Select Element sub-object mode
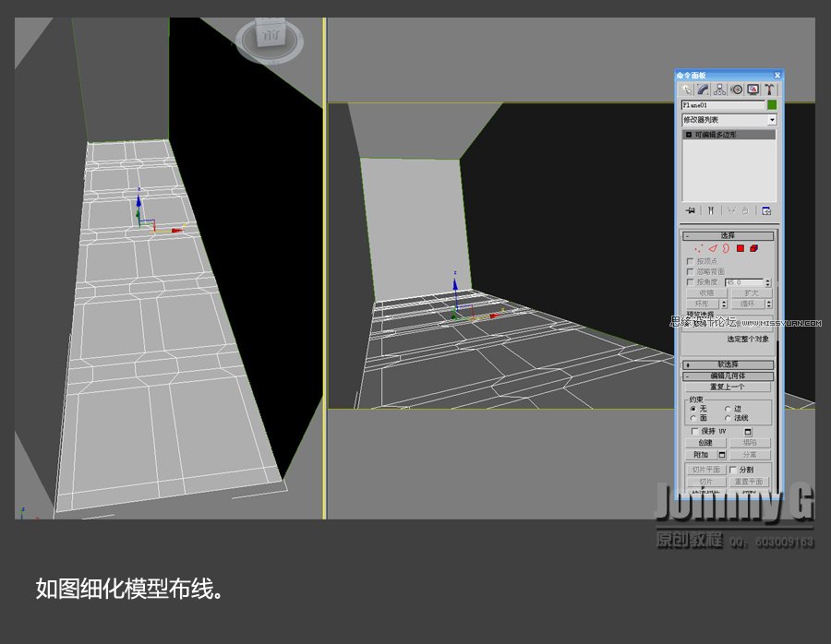The image size is (831, 644). (756, 247)
